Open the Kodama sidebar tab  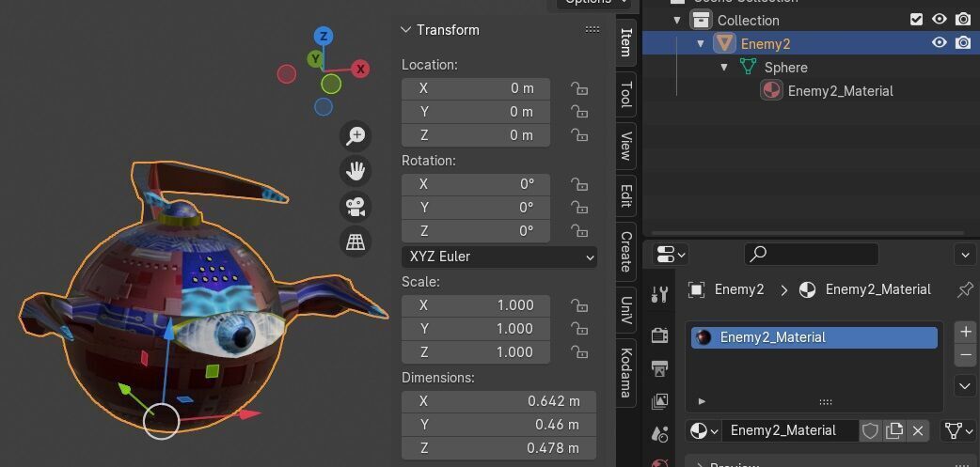[625, 373]
